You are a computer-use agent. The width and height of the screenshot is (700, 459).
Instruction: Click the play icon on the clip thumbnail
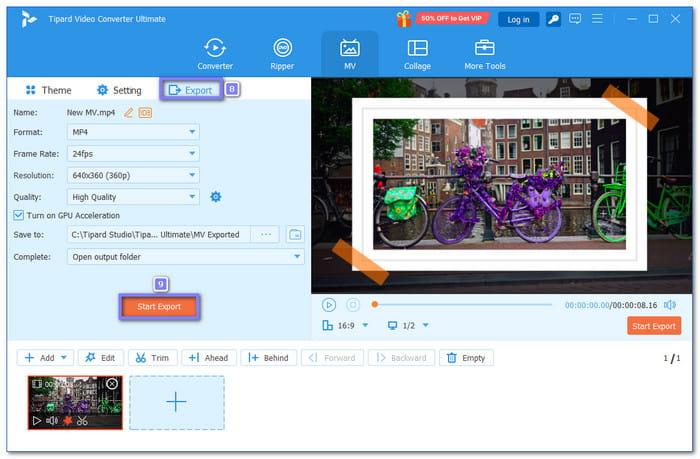pyautogui.click(x=37, y=421)
